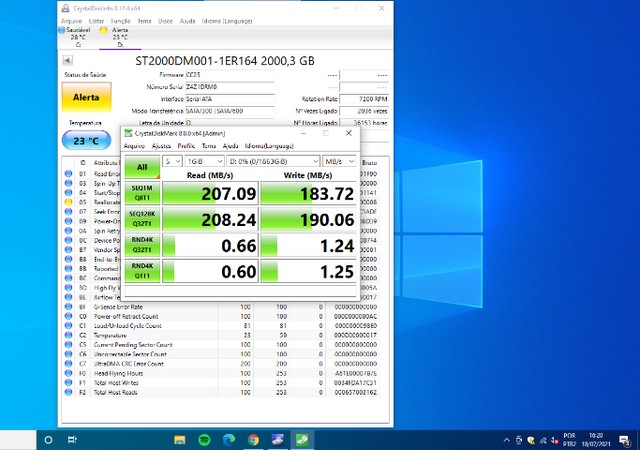Click the SEQ1M read result 207.09
Screen dimensions: 640x450
point(210,193)
